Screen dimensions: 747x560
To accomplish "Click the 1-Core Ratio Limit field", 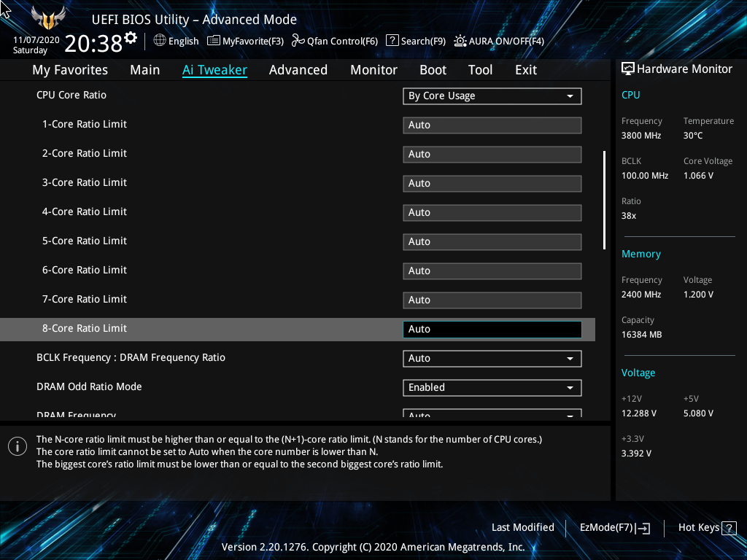I will (492, 125).
